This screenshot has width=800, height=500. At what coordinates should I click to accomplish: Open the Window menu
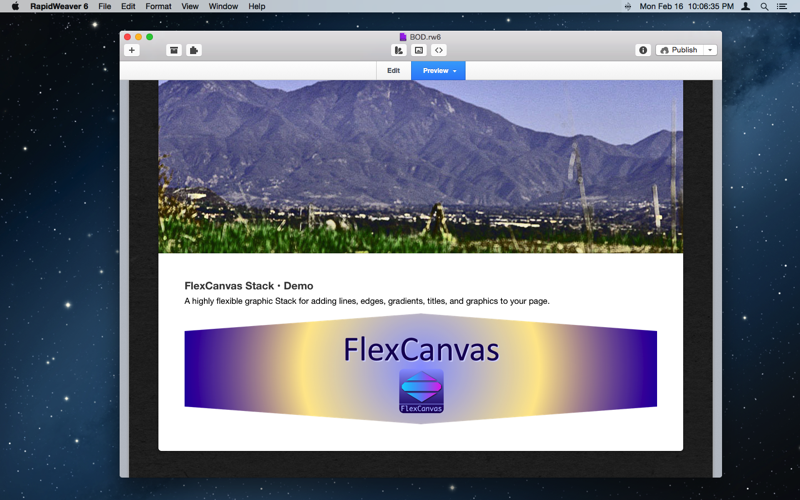223,6
